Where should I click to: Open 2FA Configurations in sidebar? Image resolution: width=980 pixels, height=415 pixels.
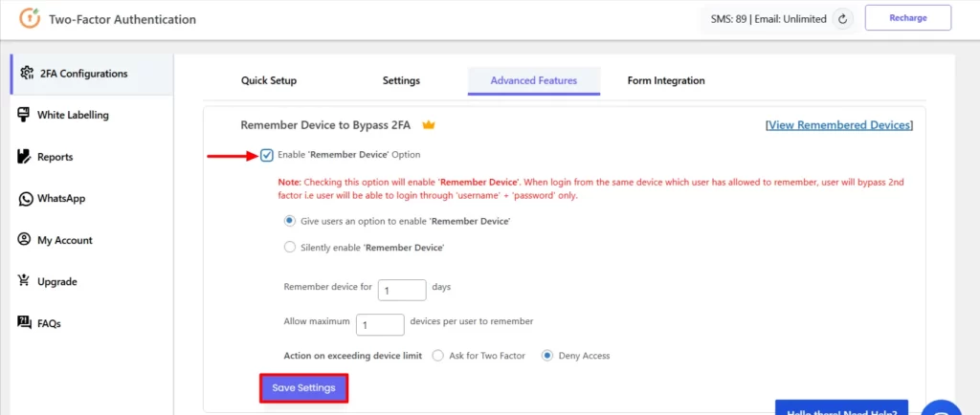[92, 74]
